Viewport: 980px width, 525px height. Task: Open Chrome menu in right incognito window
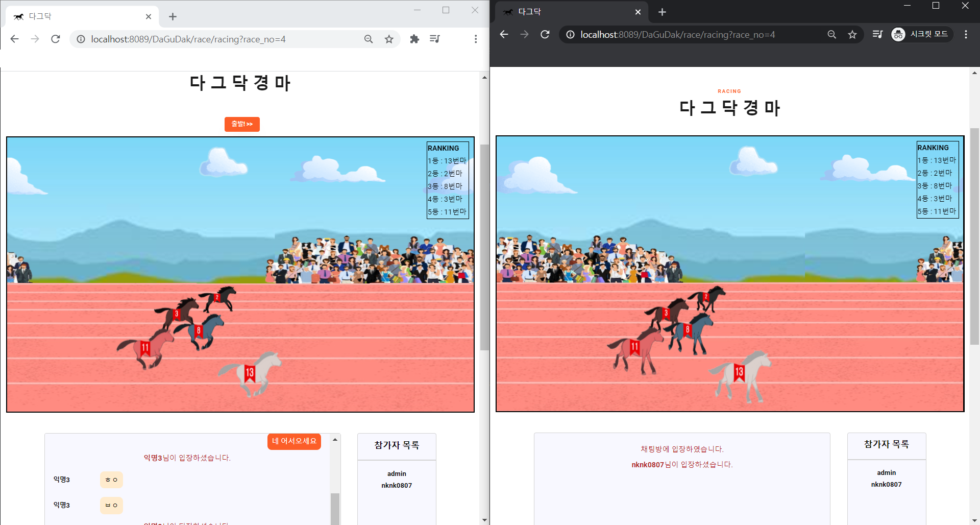pyautogui.click(x=966, y=34)
